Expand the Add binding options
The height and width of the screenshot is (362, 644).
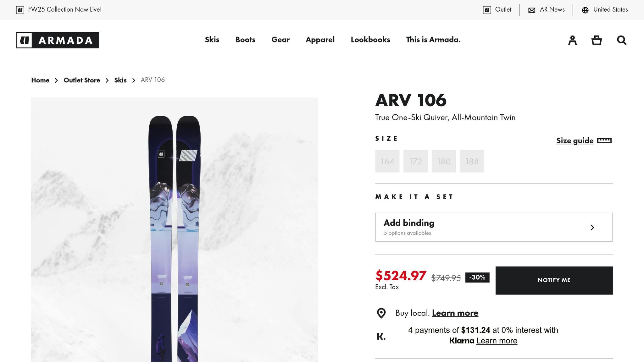[x=494, y=227]
